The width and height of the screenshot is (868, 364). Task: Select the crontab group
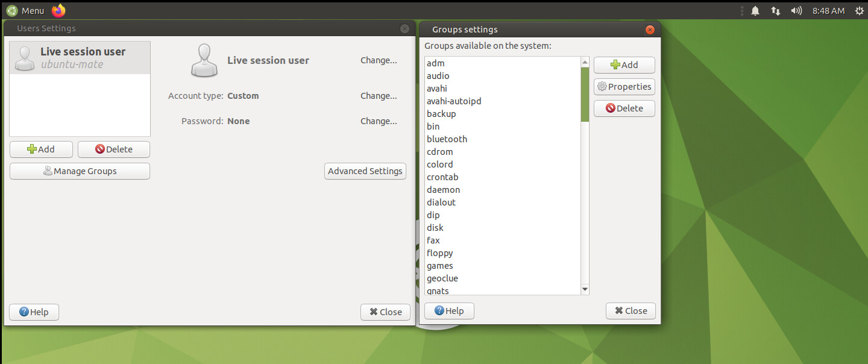503,177
